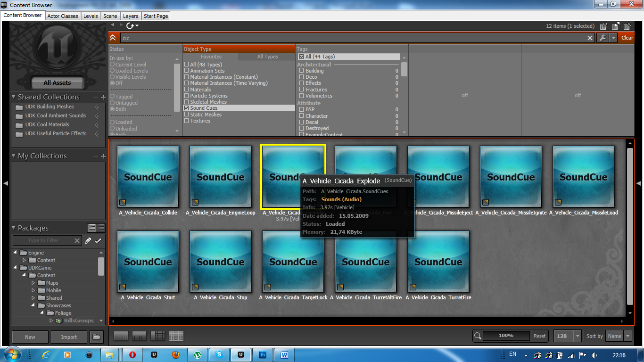Expand the Shared folder node

pos(33,298)
